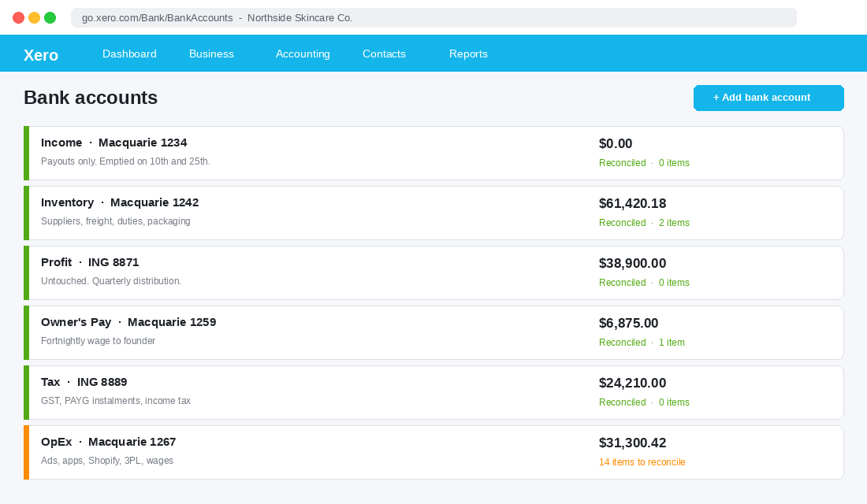Click Reconciled 1 item under Owner's Pay
Viewport: 867px width, 504px height.
(x=642, y=343)
